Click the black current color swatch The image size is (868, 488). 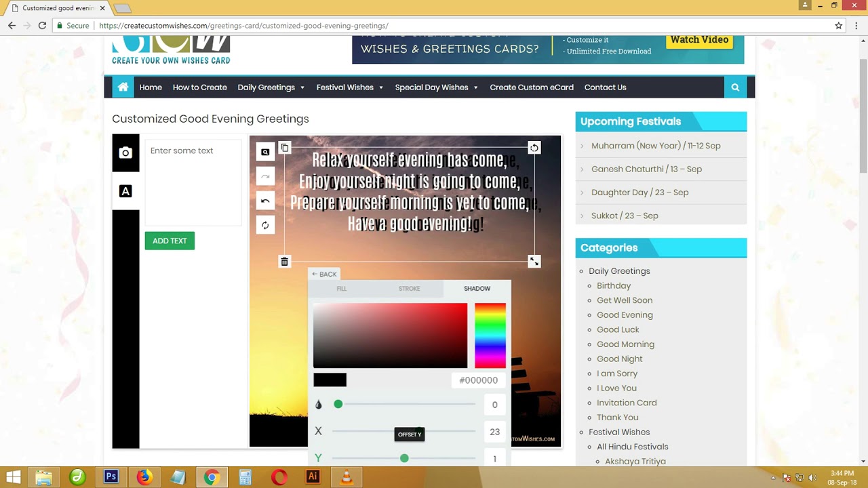[330, 380]
